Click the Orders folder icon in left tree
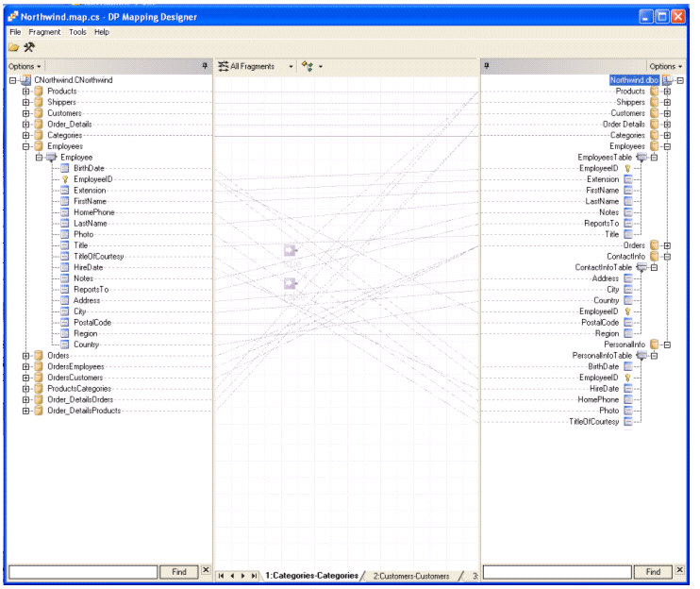The height and width of the screenshot is (589, 700). tap(39, 356)
